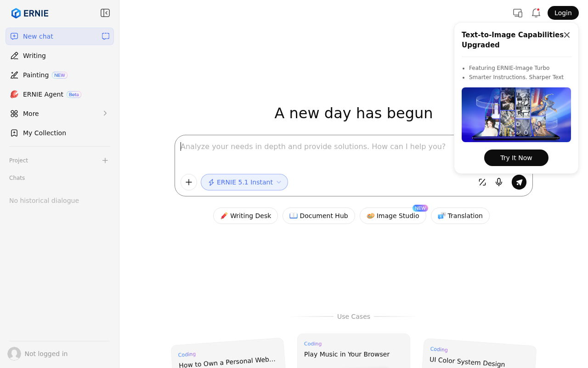Click the Try It Now button
The height and width of the screenshot is (368, 588).
(x=516, y=158)
